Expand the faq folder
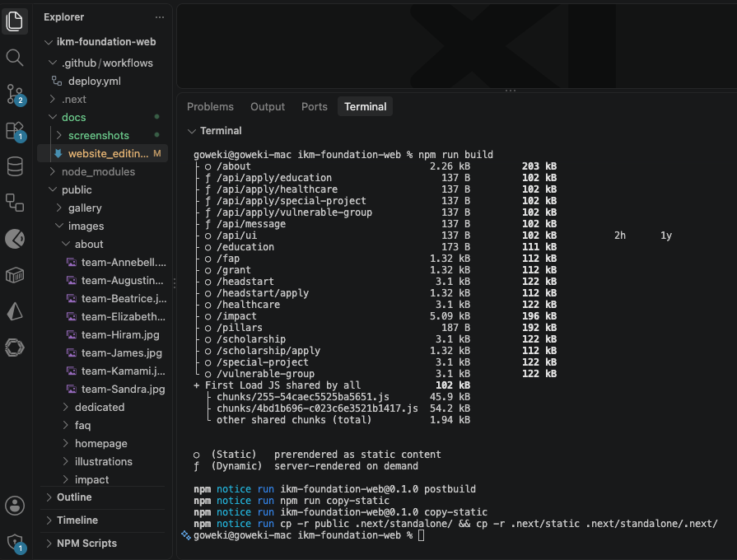Screen dimensions: 737x560 (66, 425)
